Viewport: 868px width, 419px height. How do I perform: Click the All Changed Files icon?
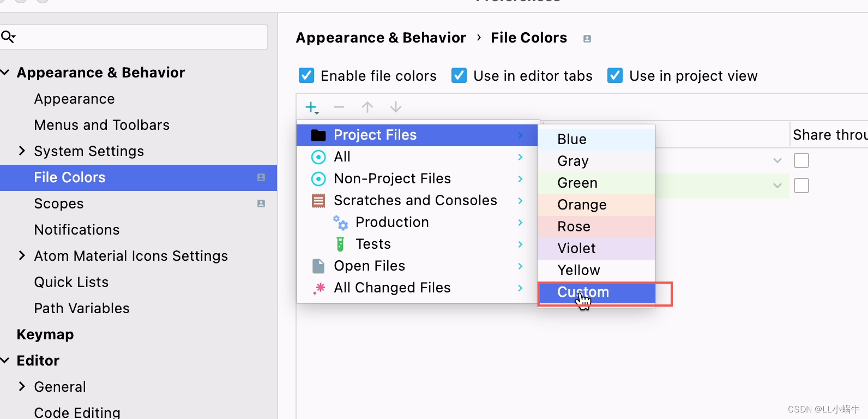(319, 288)
